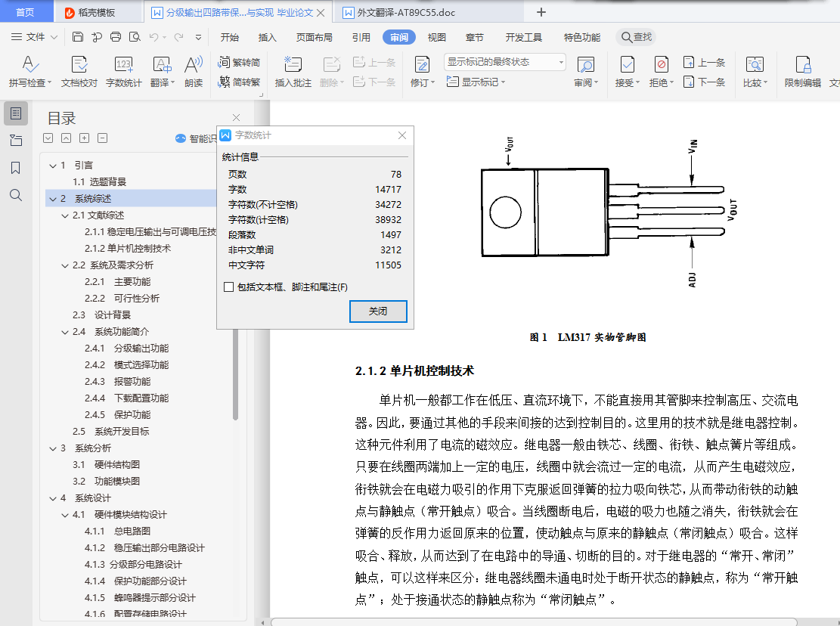Screen dimensions: 840x626
Task: Select outline item 4.1.1 总电路图
Action: tap(117, 531)
